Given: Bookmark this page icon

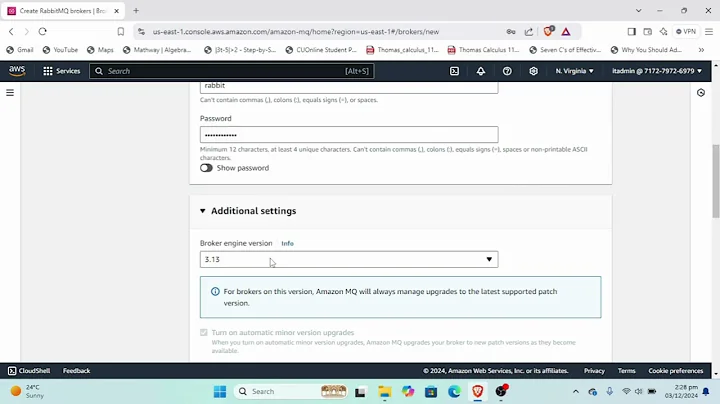Looking at the screenshot, I should 121,32.
